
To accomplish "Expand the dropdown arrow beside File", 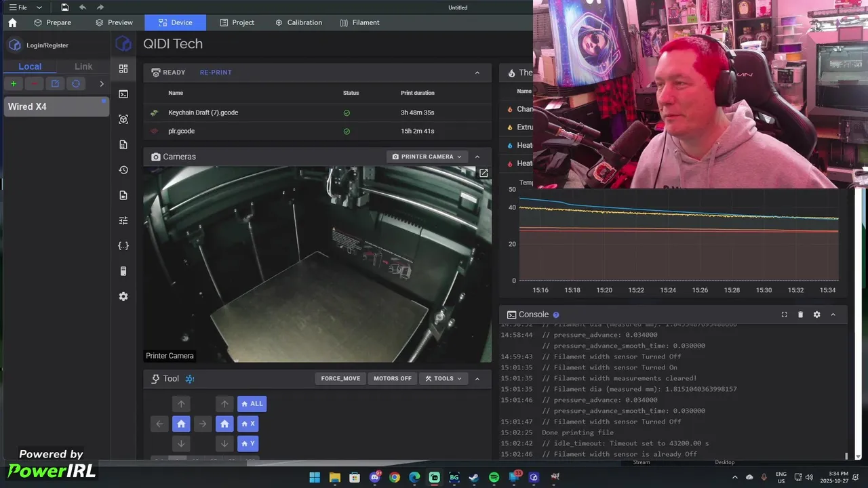I will coord(39,7).
